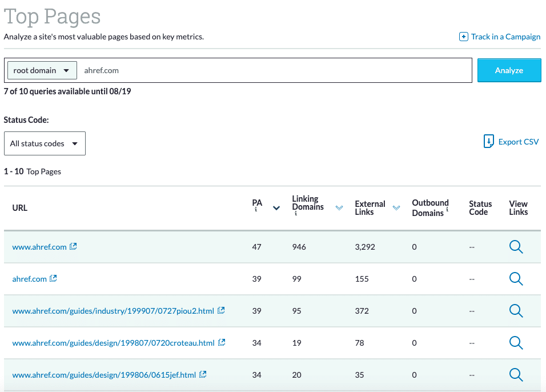The image size is (546, 392).
Task: Open the www.ahref.com URL link
Action: [39, 247]
